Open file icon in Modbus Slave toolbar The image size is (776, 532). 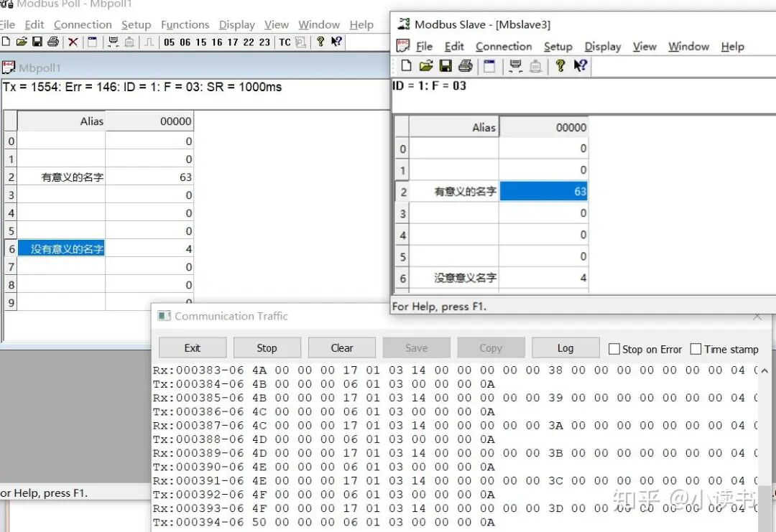click(x=425, y=65)
